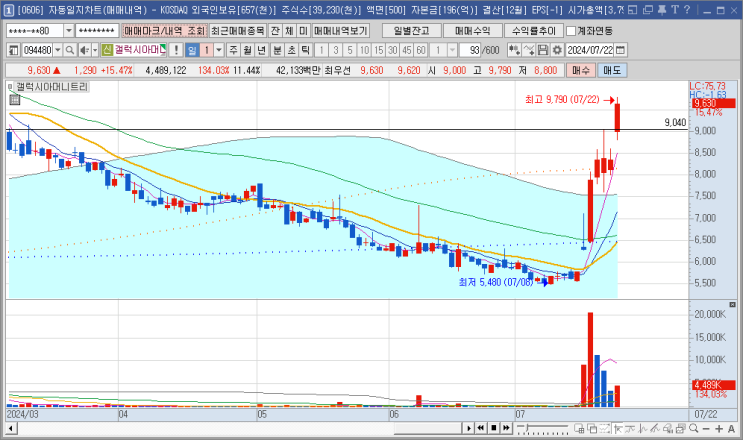Click the T font icon in title bar
Screen dimensions: 743x440
[675, 9]
